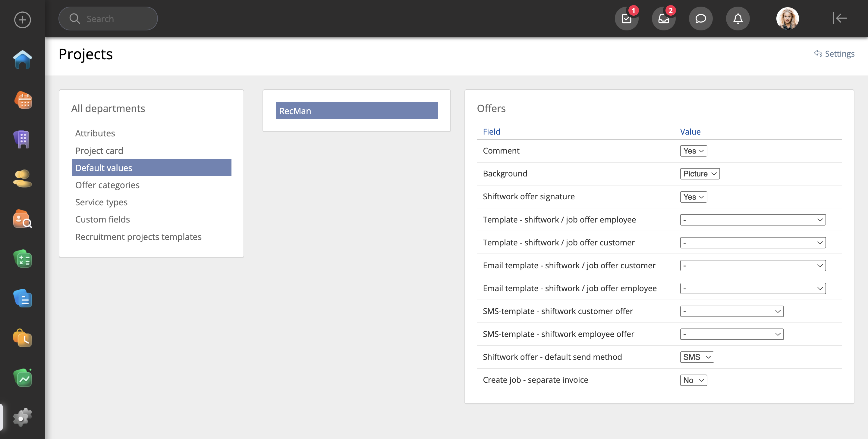Open the tasks checkmark notification icon
Screen dimensions: 868x439
tap(626, 18)
